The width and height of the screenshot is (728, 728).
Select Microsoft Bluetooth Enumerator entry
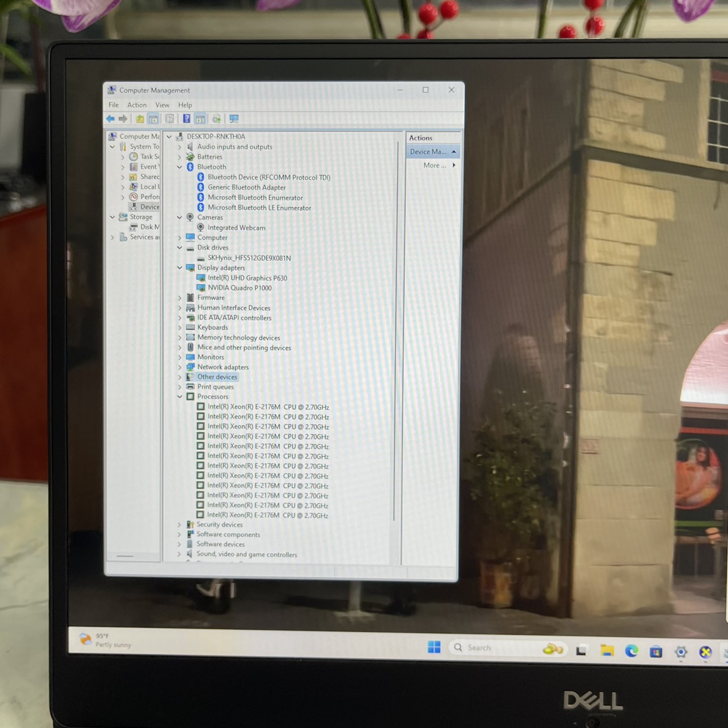tap(255, 197)
